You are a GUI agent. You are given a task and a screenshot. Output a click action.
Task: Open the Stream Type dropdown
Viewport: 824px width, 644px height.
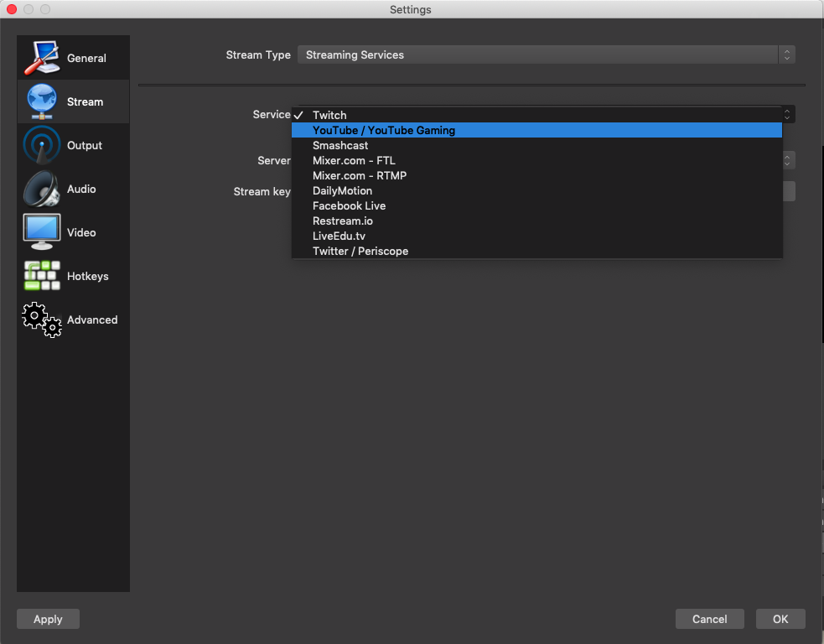tap(546, 55)
